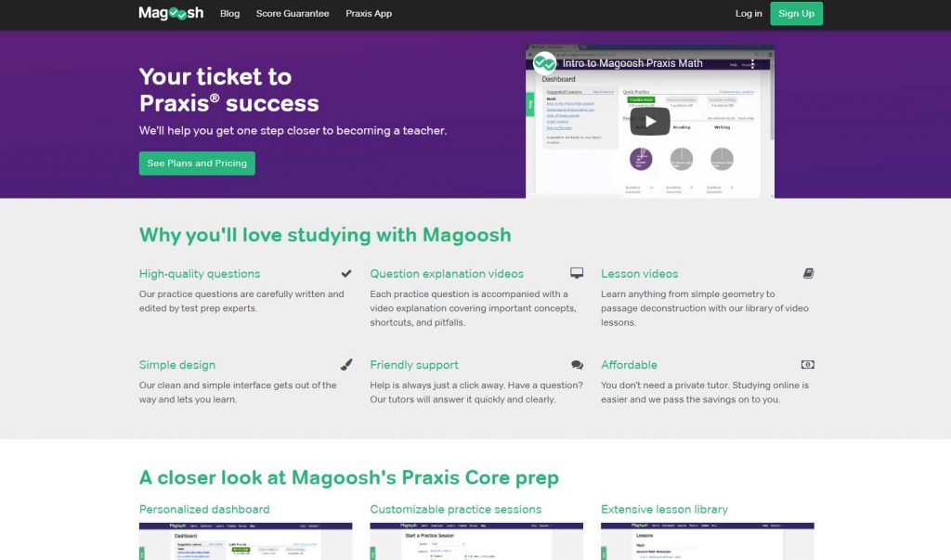The width and height of the screenshot is (951, 560).
Task: Open the Customizable practice sessions screenshot thumbnail
Action: coord(476,541)
